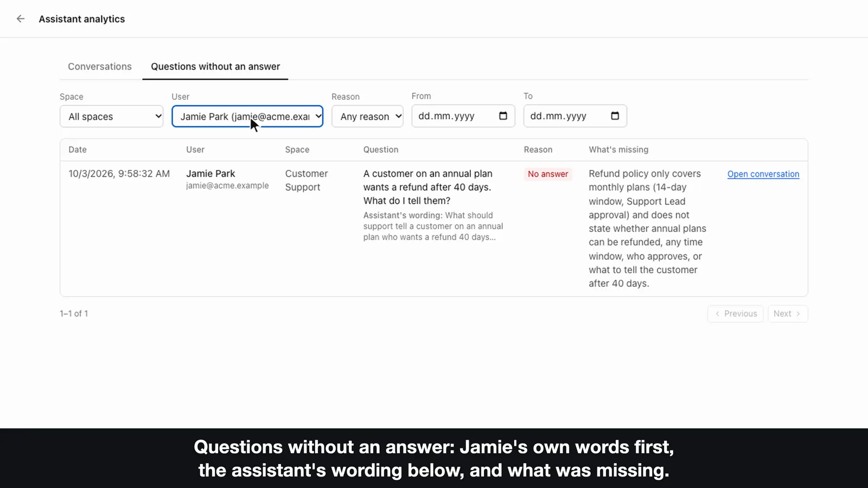Open the All spaces dropdown
The image size is (868, 488).
[x=111, y=117]
